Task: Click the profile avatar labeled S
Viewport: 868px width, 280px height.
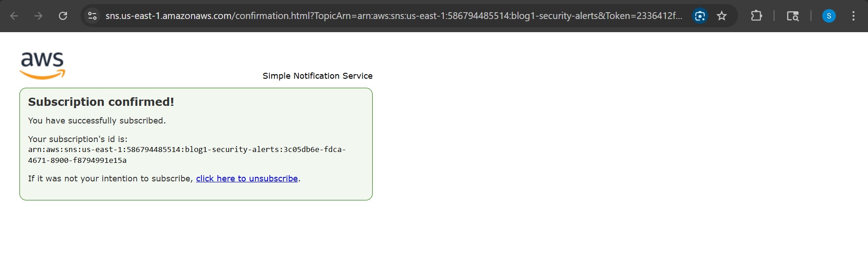Action: click(829, 16)
